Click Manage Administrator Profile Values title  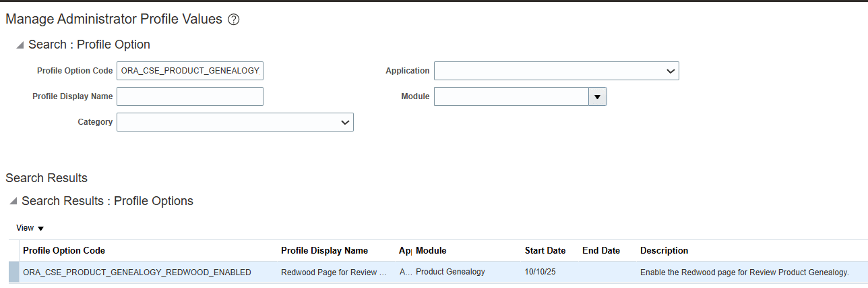[x=114, y=20]
